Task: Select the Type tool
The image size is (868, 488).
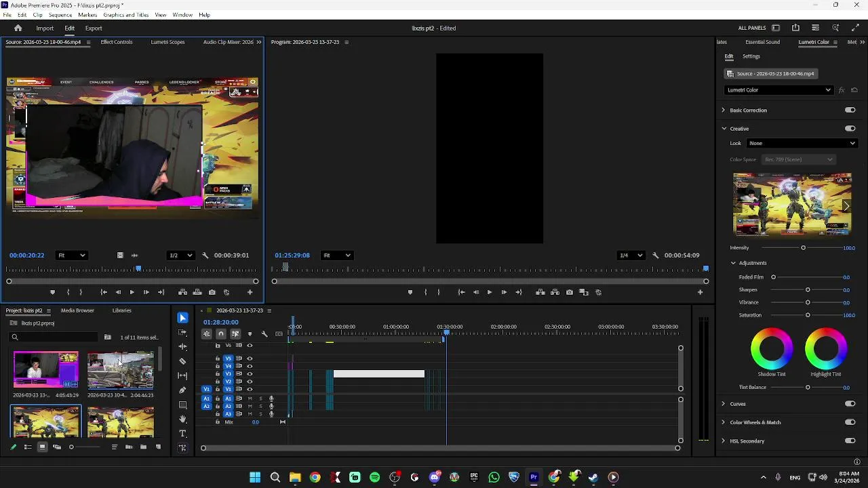Action: pyautogui.click(x=182, y=433)
